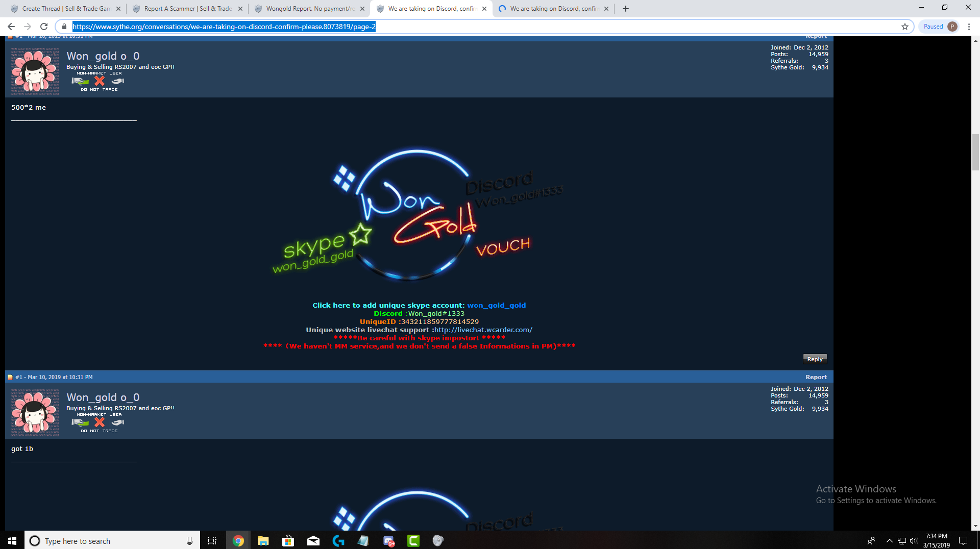Open a new browser tab
Screen dimensions: 980x549
pos(626,9)
